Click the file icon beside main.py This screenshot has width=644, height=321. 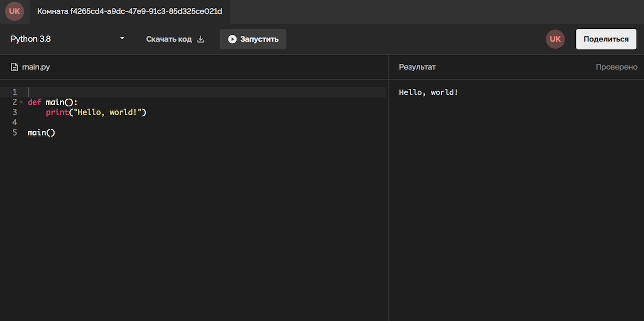(x=14, y=67)
